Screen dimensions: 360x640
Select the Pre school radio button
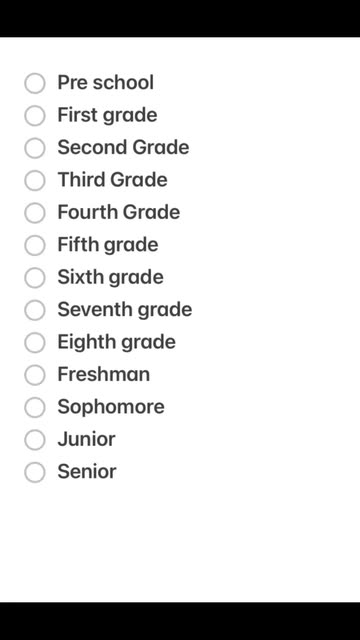35,83
